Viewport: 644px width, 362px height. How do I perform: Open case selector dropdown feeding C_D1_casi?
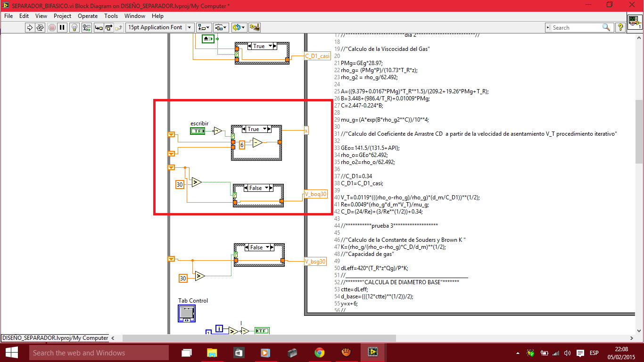coord(270,46)
